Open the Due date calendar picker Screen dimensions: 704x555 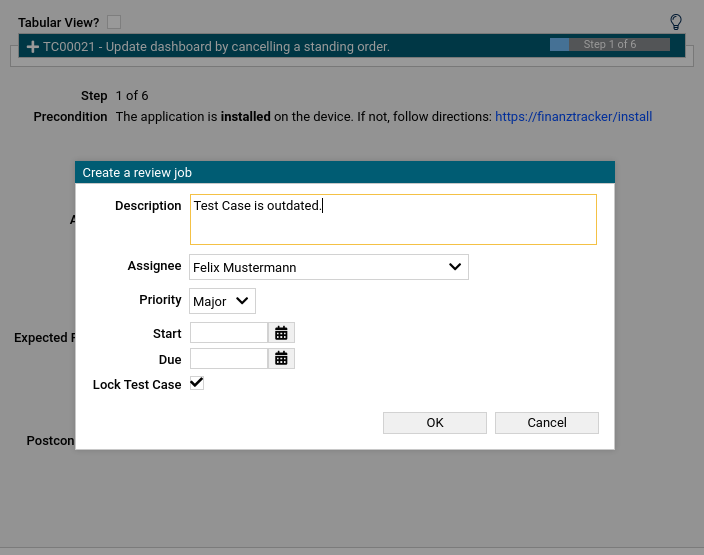click(x=281, y=358)
